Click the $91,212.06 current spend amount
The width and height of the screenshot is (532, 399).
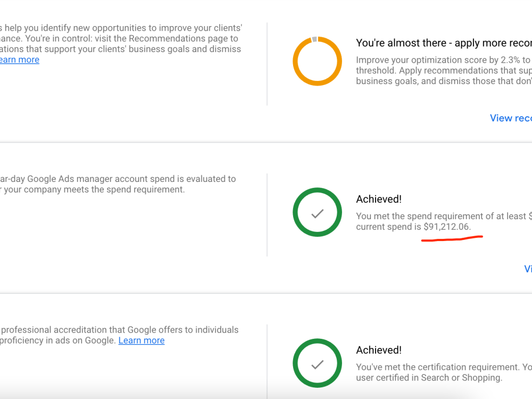click(446, 227)
